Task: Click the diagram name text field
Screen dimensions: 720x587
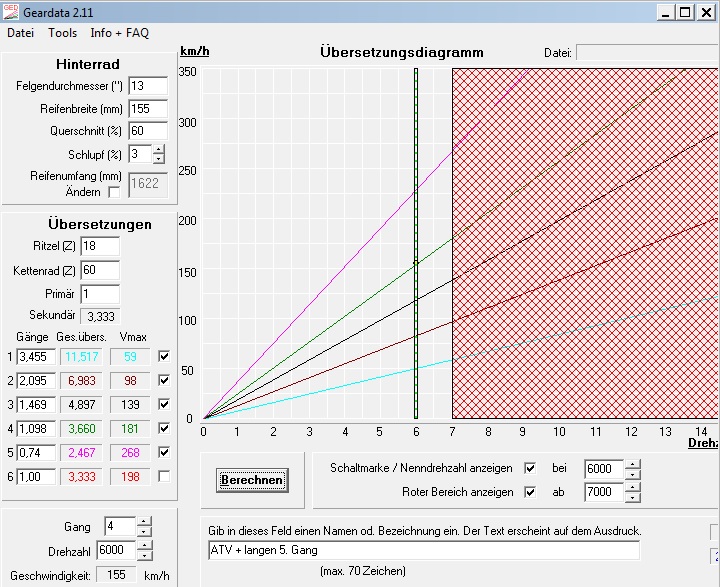Action: click(423, 550)
